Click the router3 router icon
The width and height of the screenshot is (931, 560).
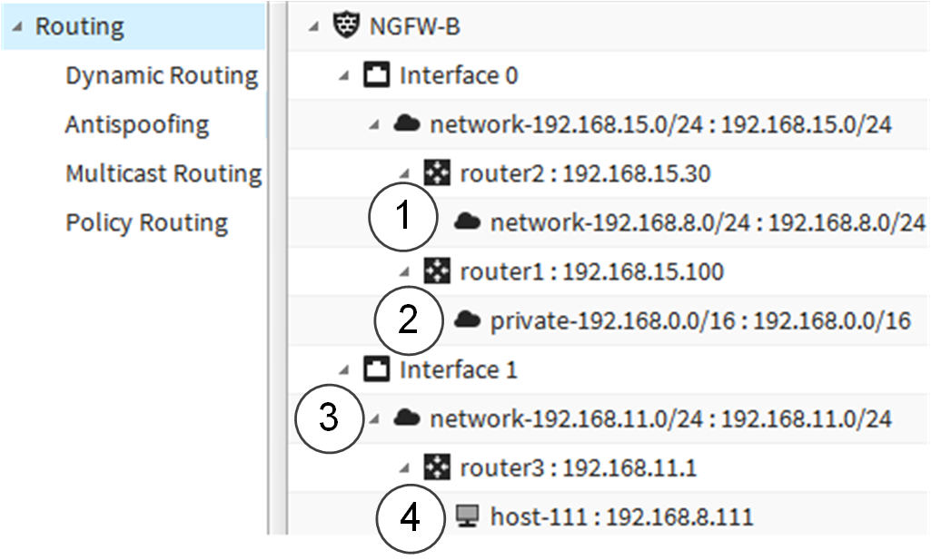coord(437,467)
